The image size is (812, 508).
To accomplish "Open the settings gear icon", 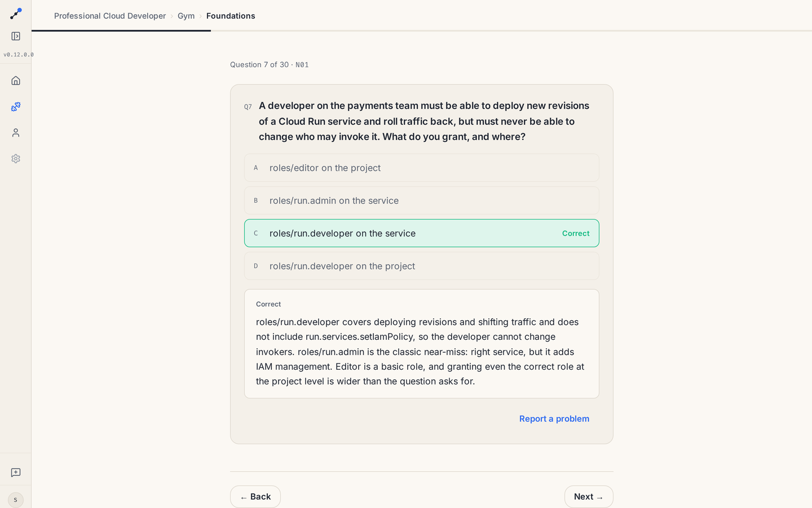I will pos(16,159).
